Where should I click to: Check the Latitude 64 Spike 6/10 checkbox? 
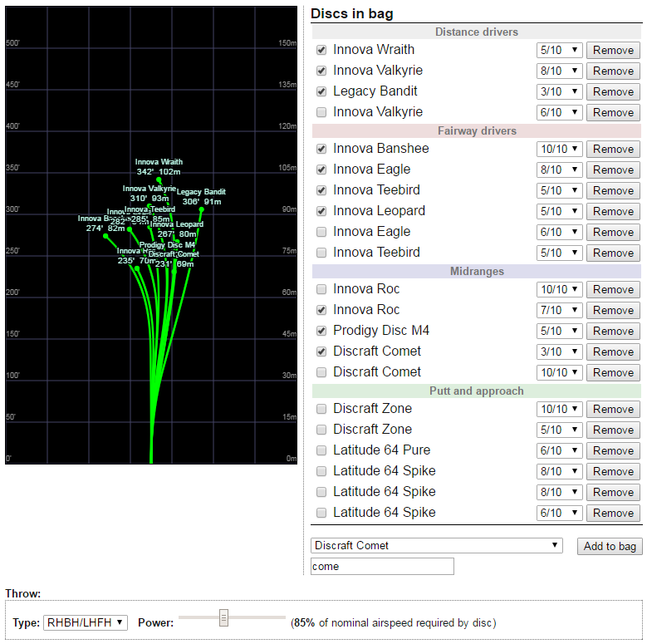click(x=321, y=513)
